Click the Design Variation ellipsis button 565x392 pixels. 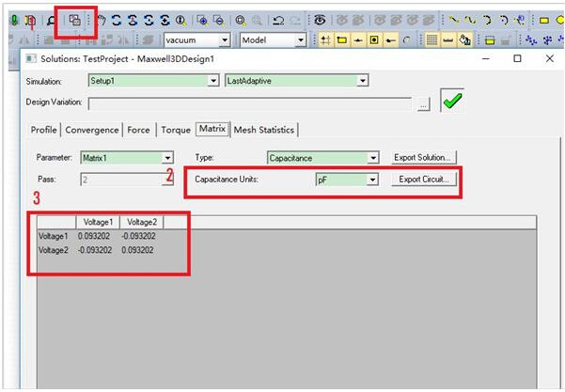(x=424, y=104)
